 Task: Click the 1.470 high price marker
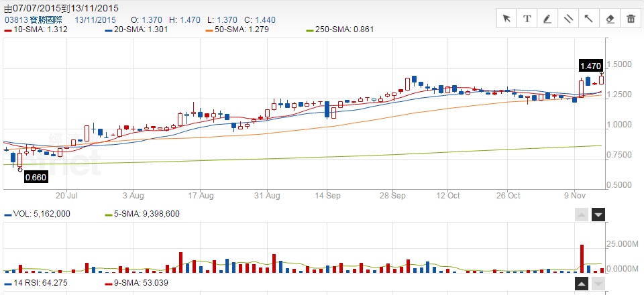pos(590,66)
